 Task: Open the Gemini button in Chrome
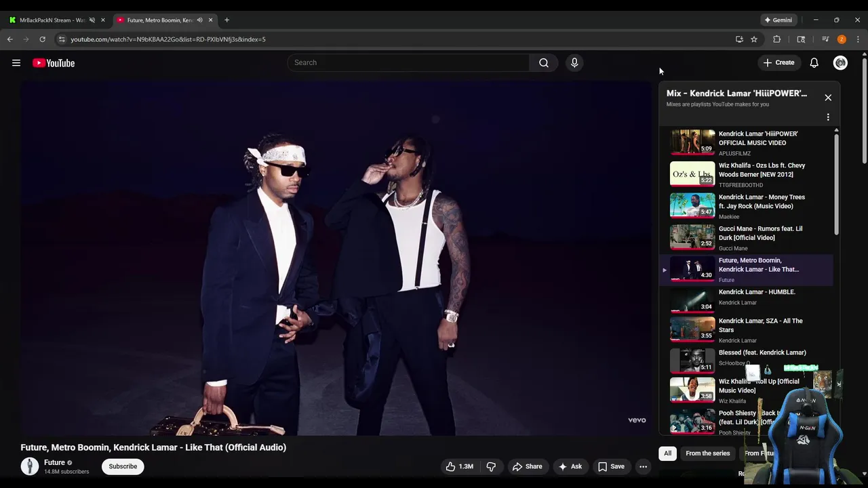pos(778,20)
